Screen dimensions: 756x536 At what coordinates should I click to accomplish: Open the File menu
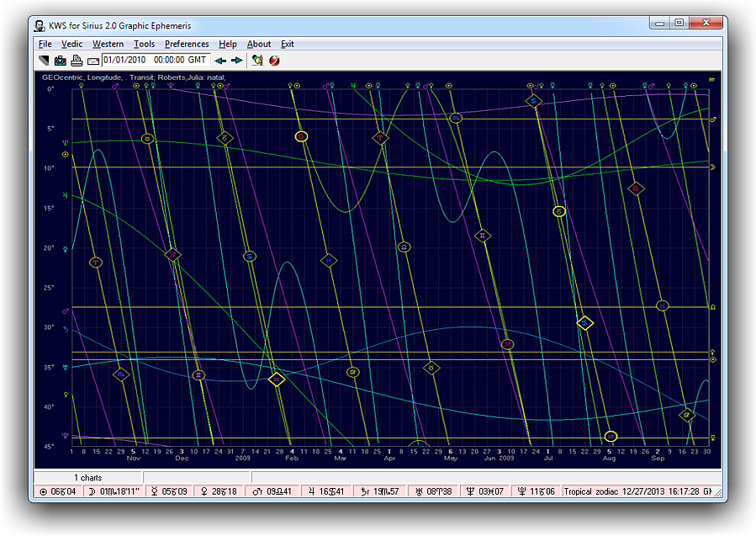tap(45, 44)
